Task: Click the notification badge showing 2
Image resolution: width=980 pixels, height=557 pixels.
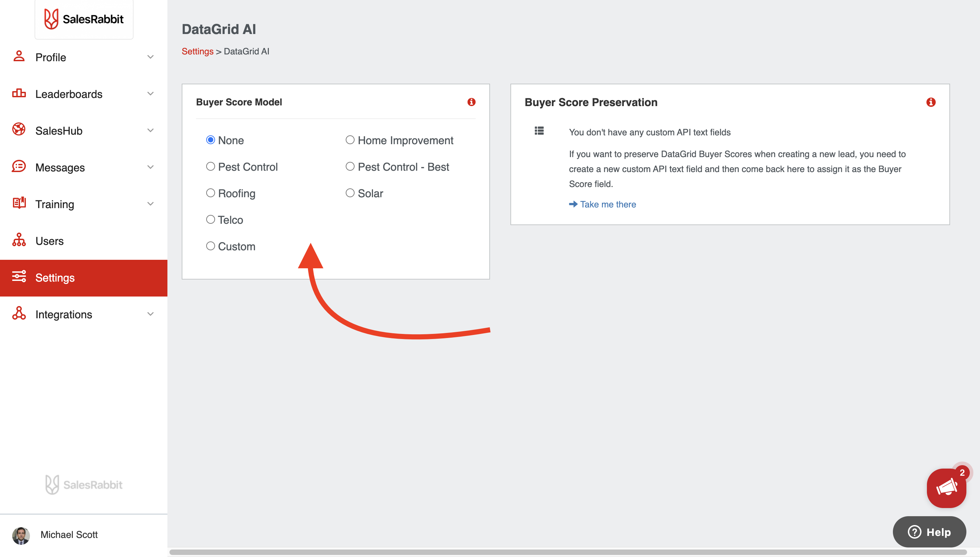Action: [962, 472]
